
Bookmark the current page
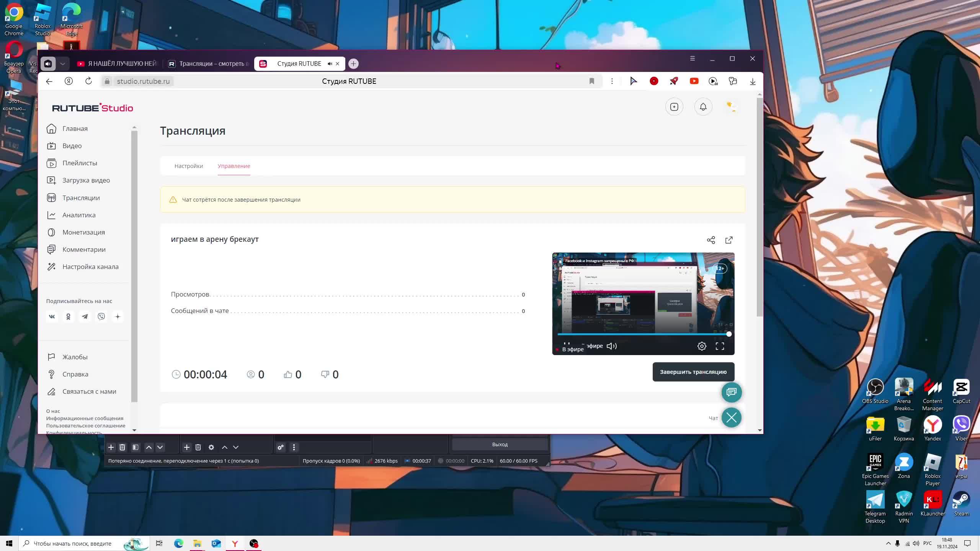[x=592, y=81]
